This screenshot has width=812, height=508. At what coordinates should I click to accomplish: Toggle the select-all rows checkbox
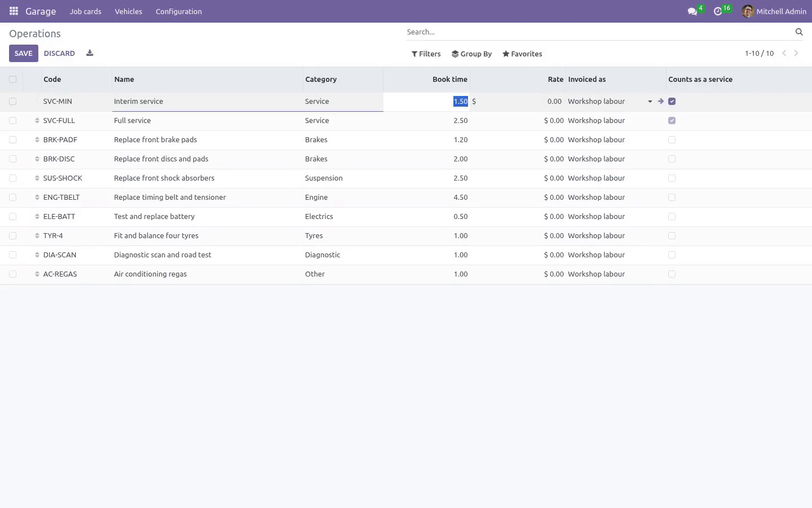point(13,80)
